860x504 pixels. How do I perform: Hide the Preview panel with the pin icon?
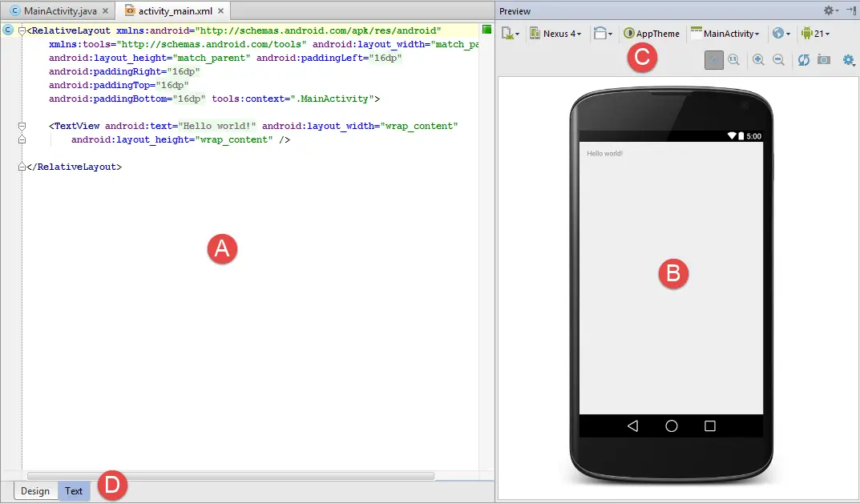coord(851,10)
